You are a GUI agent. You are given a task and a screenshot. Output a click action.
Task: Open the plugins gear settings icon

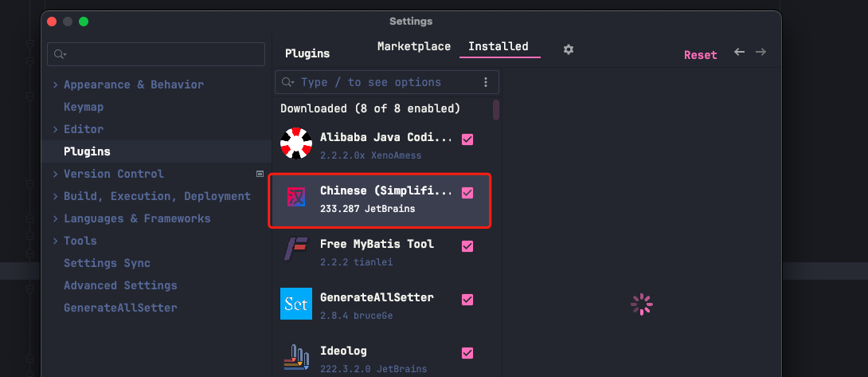coord(569,49)
